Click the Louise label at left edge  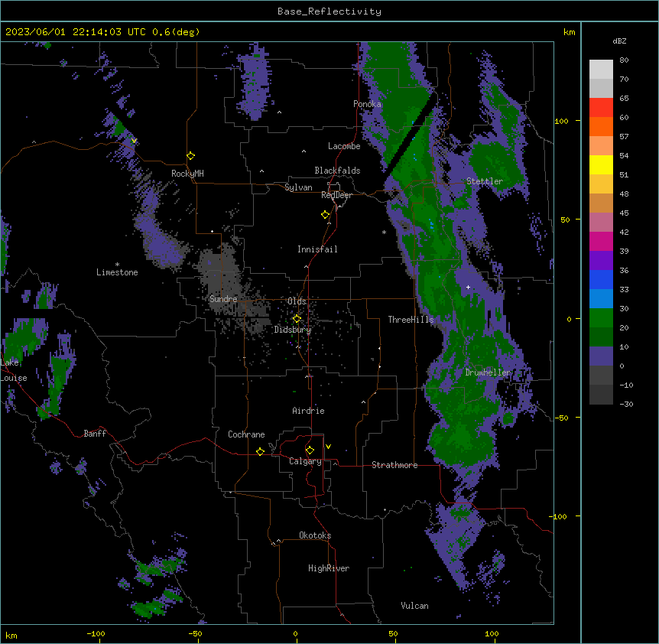click(x=14, y=378)
